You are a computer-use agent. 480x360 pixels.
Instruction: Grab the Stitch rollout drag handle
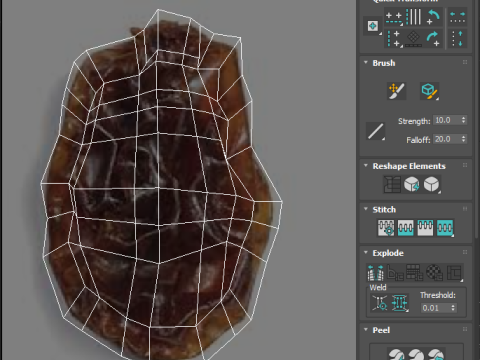(465, 209)
